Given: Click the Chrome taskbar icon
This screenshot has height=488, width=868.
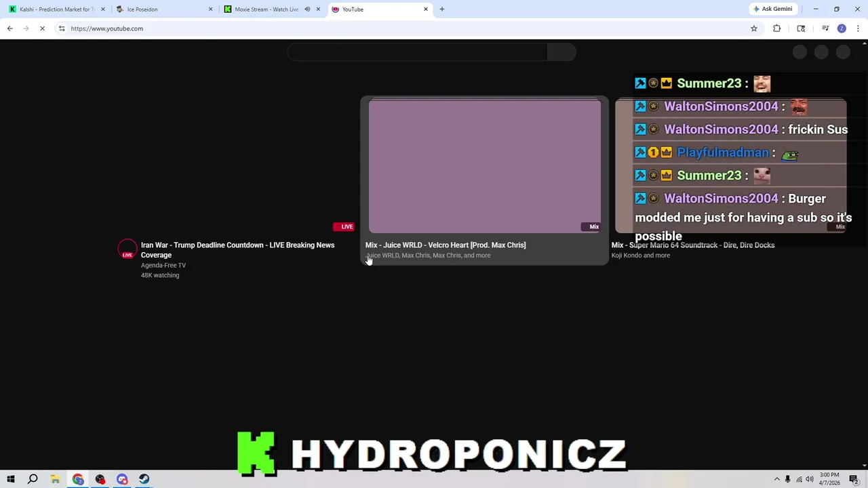Looking at the screenshot, I should 78,479.
